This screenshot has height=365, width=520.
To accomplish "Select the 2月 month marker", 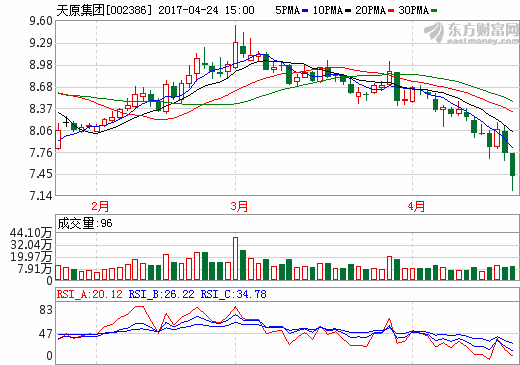I will tap(100, 206).
